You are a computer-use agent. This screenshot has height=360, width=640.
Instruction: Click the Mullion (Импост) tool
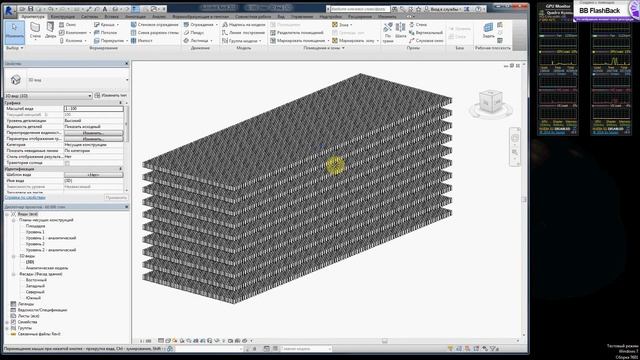(x=142, y=40)
